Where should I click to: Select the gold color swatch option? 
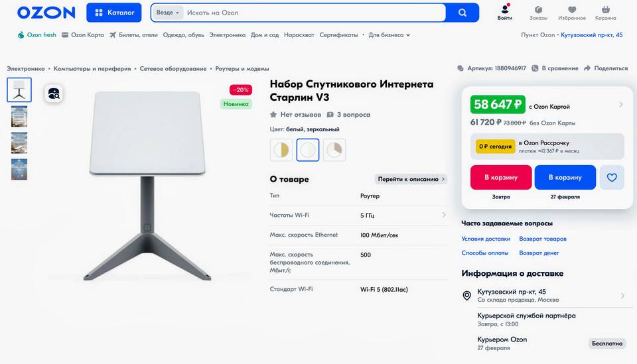[x=281, y=150]
